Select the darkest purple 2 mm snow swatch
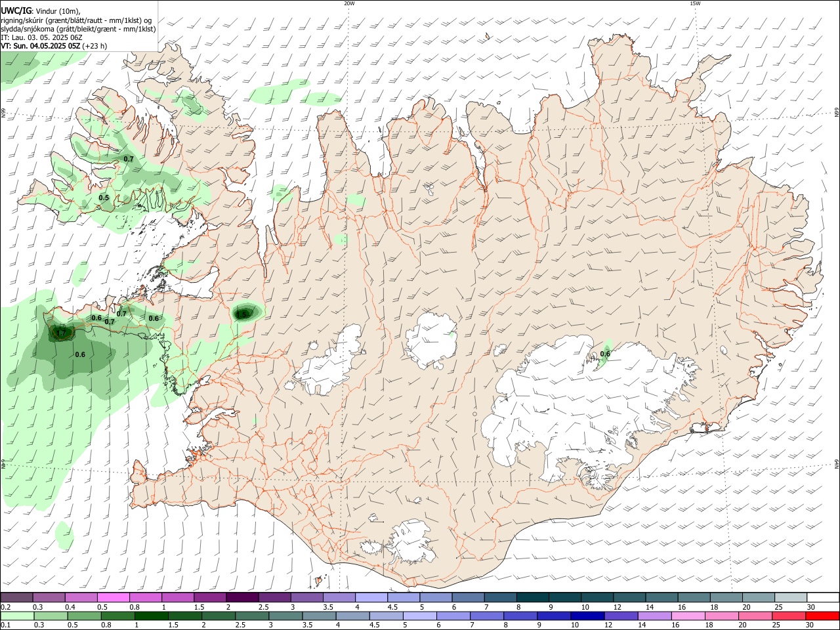This screenshot has width=840, height=630. tap(241, 597)
